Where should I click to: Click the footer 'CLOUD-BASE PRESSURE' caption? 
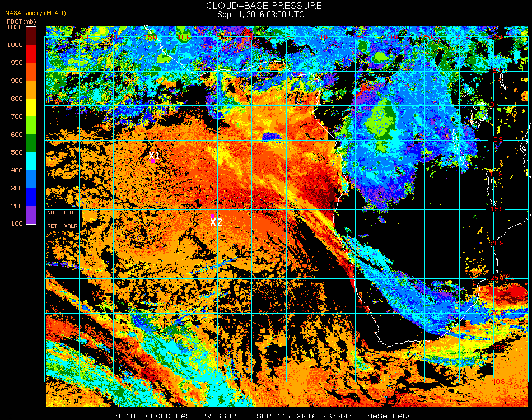click(x=193, y=416)
